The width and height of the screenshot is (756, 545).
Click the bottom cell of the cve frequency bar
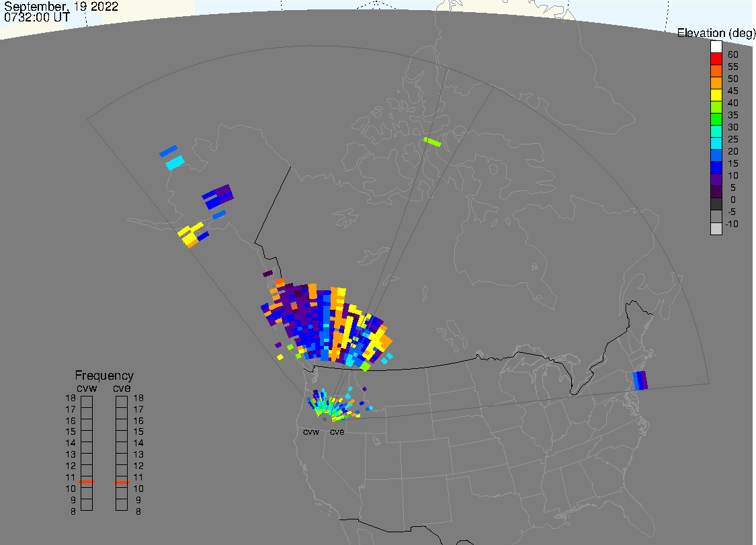point(122,505)
